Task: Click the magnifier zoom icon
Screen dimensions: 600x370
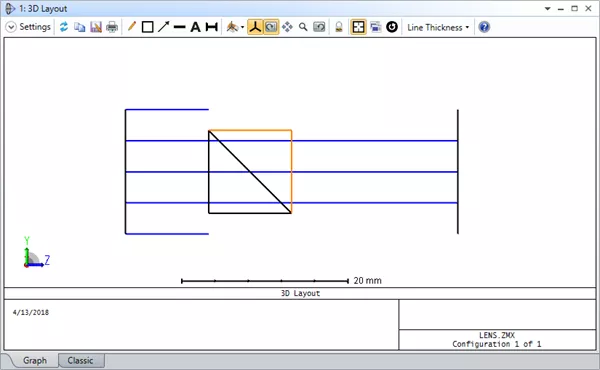Action: pyautogui.click(x=303, y=27)
